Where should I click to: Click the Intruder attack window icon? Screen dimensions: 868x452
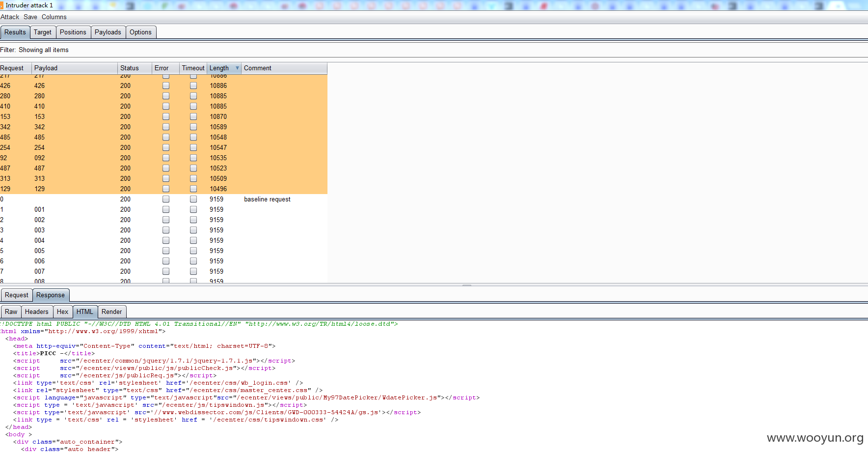coord(1,5)
